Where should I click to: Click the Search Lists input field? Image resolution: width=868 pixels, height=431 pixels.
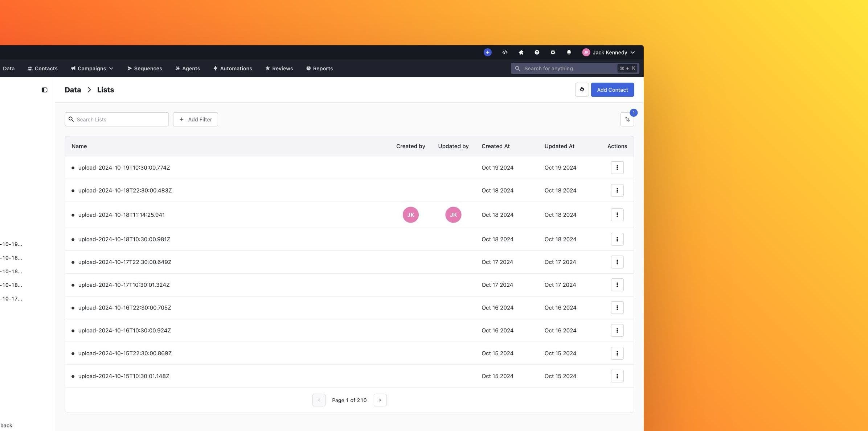click(116, 119)
